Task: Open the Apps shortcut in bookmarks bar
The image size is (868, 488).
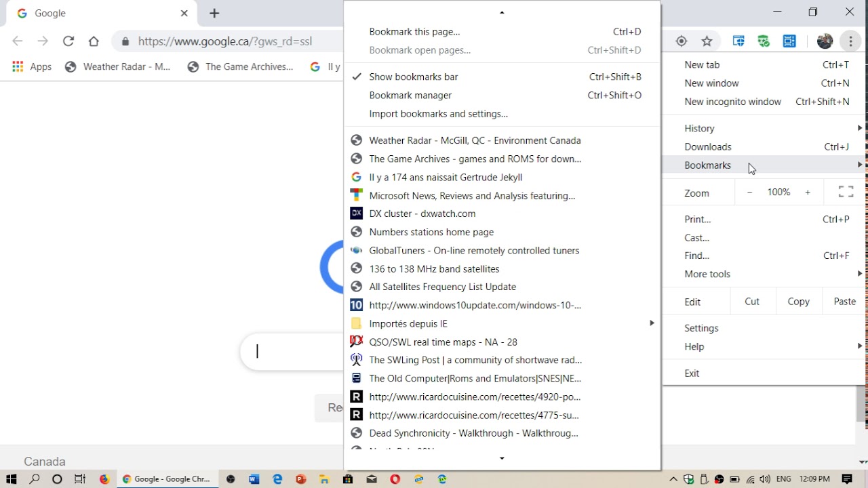Action: click(x=32, y=66)
